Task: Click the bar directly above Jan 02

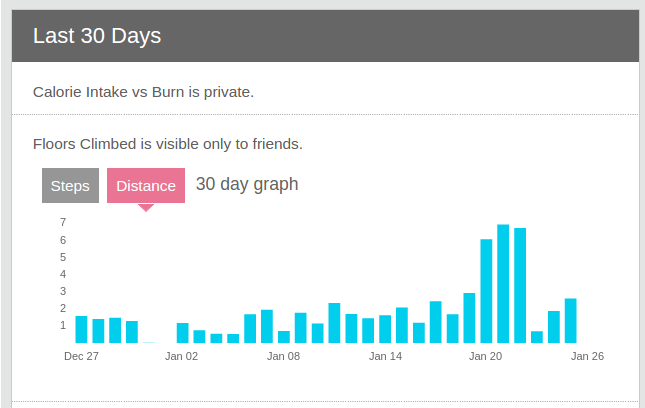Action: click(183, 333)
